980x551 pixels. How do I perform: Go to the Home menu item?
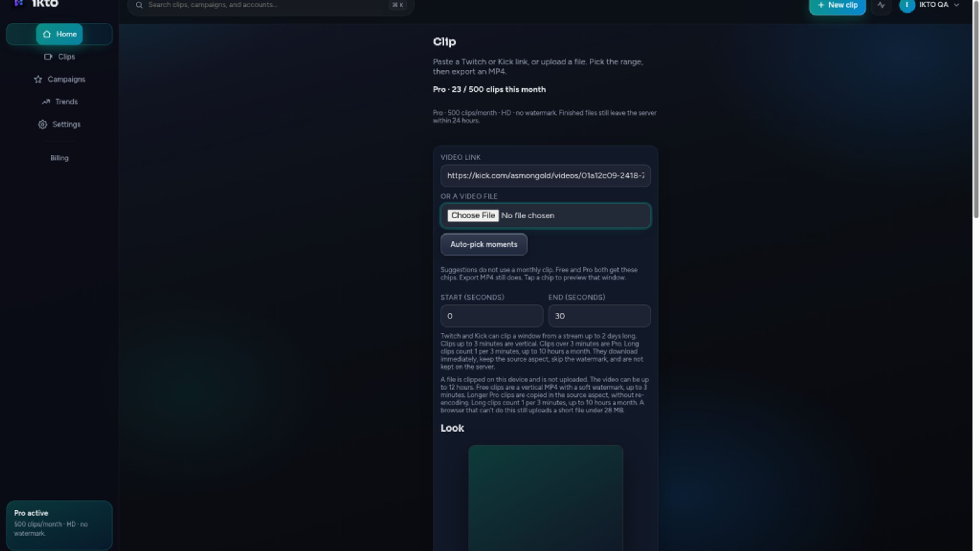pyautogui.click(x=59, y=34)
